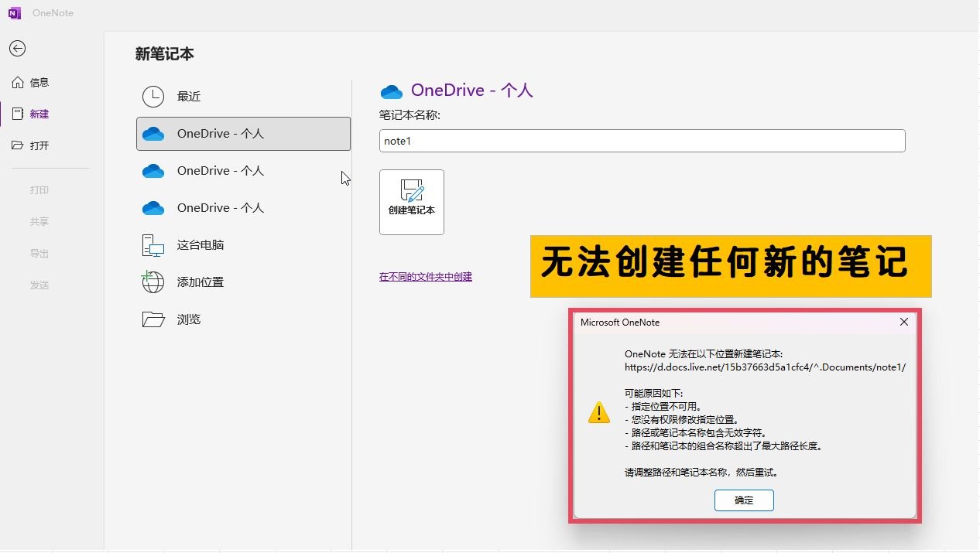The width and height of the screenshot is (980, 553).
Task: Click the 这台电脑 computer icon
Action: coord(153,245)
